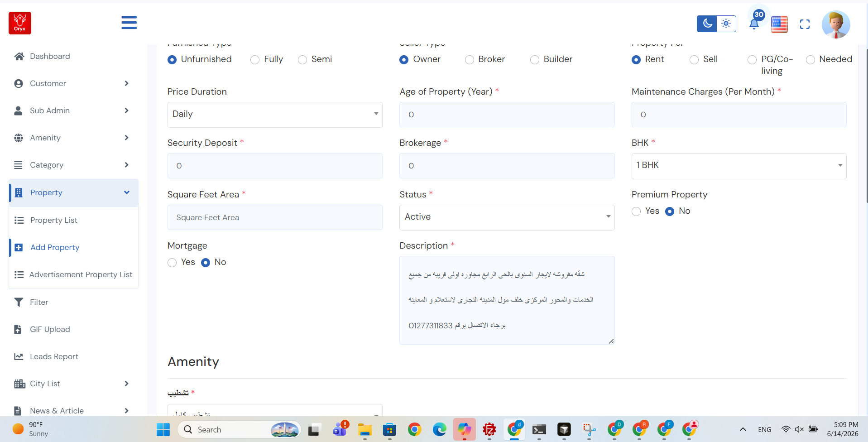Select PG/Co-living option

pyautogui.click(x=752, y=60)
